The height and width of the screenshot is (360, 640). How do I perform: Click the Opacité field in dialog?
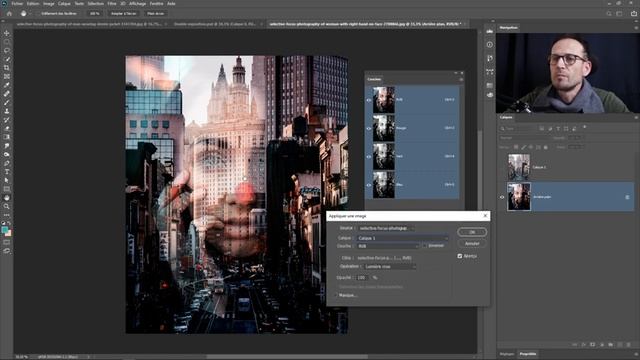click(x=362, y=278)
